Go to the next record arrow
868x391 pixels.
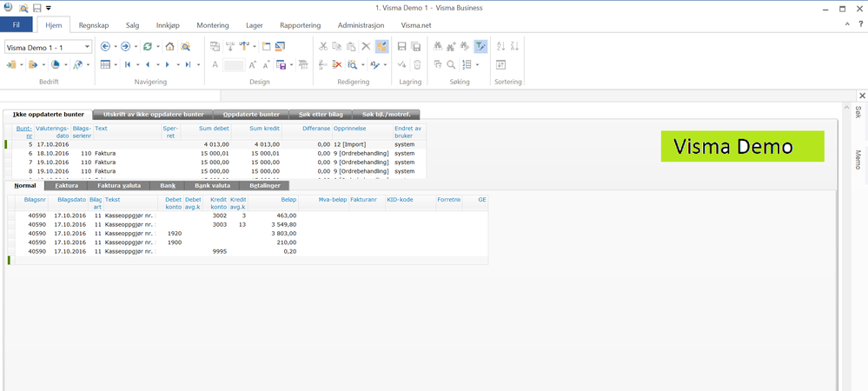[x=167, y=65]
